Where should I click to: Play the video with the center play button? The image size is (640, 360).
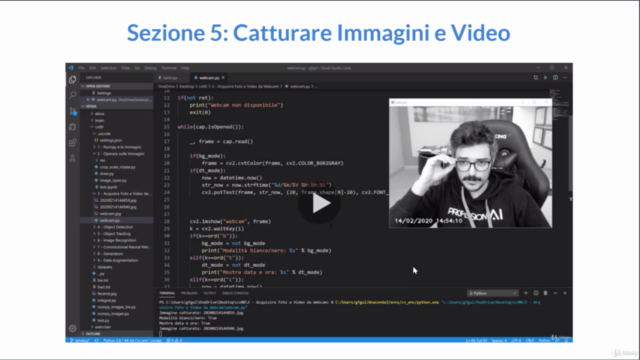coord(319,203)
